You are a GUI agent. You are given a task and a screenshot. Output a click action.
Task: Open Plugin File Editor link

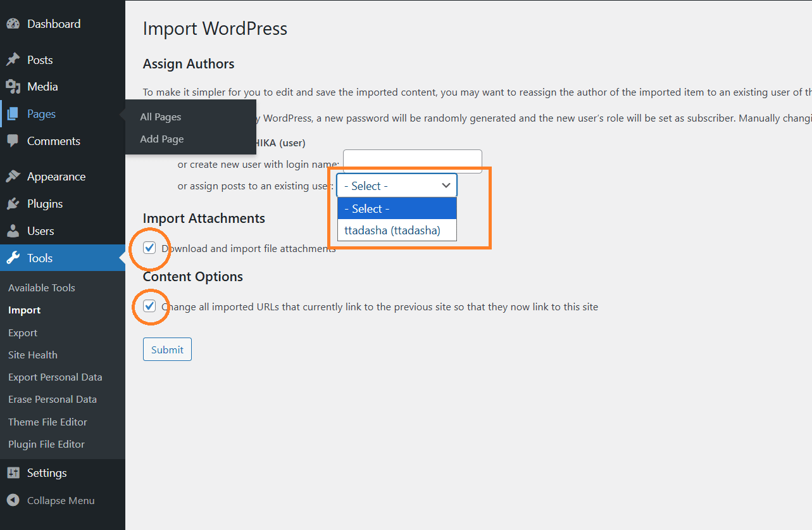[x=46, y=445]
